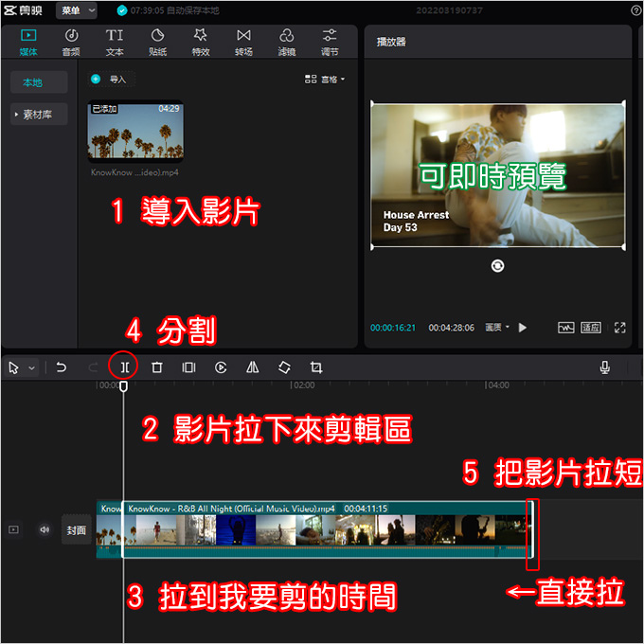This screenshot has height=644, width=644.
Task: Open the 文本 text tab
Action: tap(115, 43)
